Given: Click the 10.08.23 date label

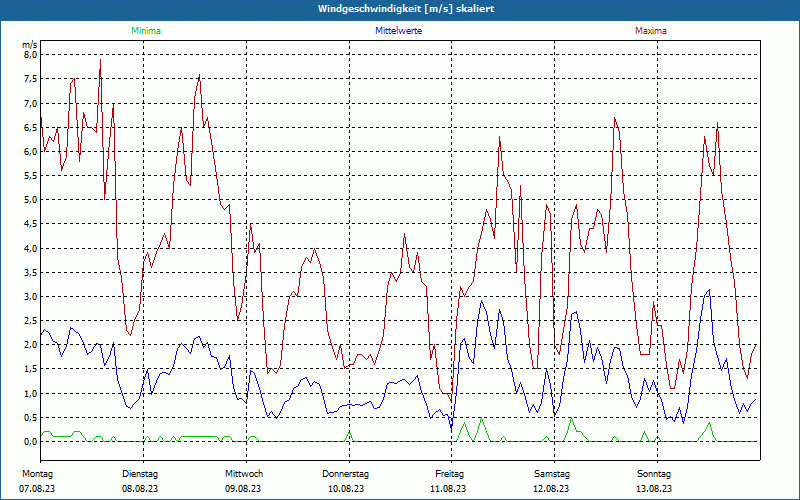Looking at the screenshot, I should [x=346, y=489].
